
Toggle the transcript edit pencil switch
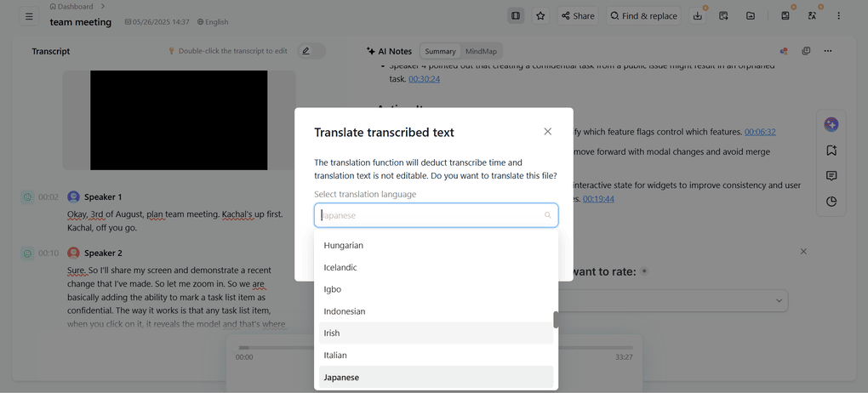(x=311, y=51)
